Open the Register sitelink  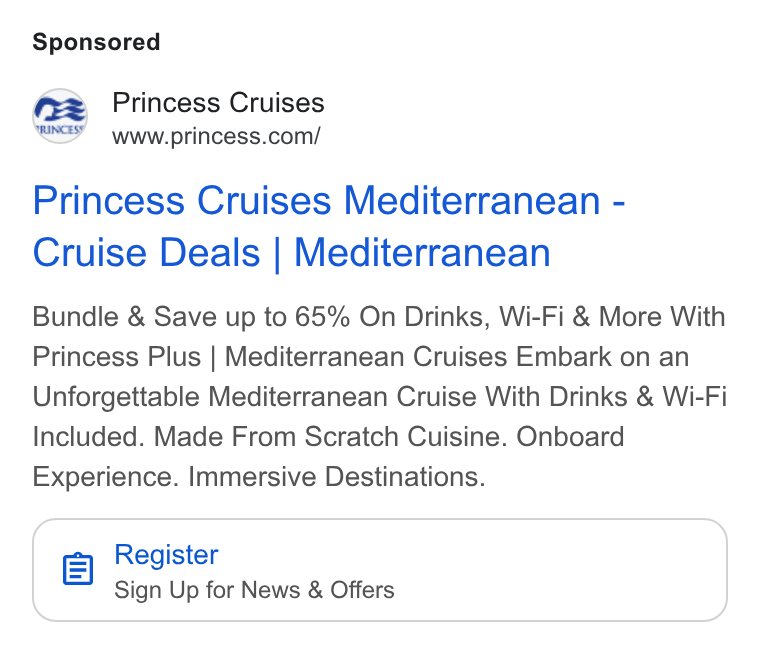click(x=166, y=554)
